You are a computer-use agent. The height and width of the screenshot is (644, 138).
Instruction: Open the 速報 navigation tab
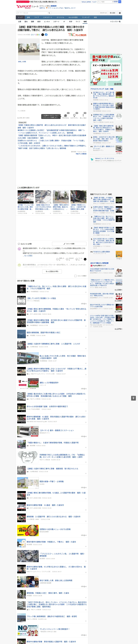(28, 17)
